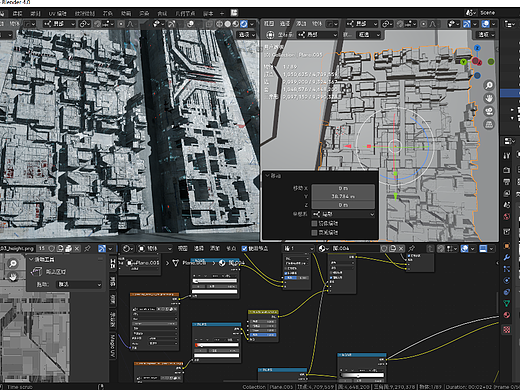
Task: Open the Output properties tab
Action: coord(507,182)
